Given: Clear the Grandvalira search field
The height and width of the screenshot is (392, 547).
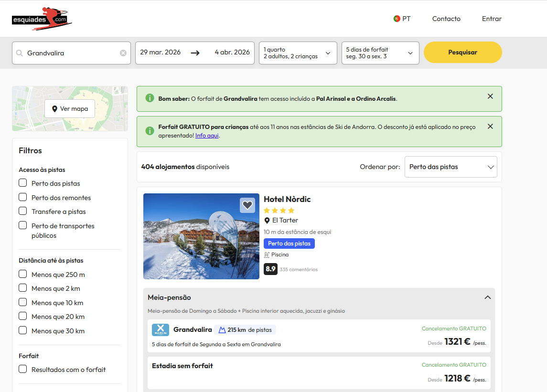Looking at the screenshot, I should [x=123, y=53].
